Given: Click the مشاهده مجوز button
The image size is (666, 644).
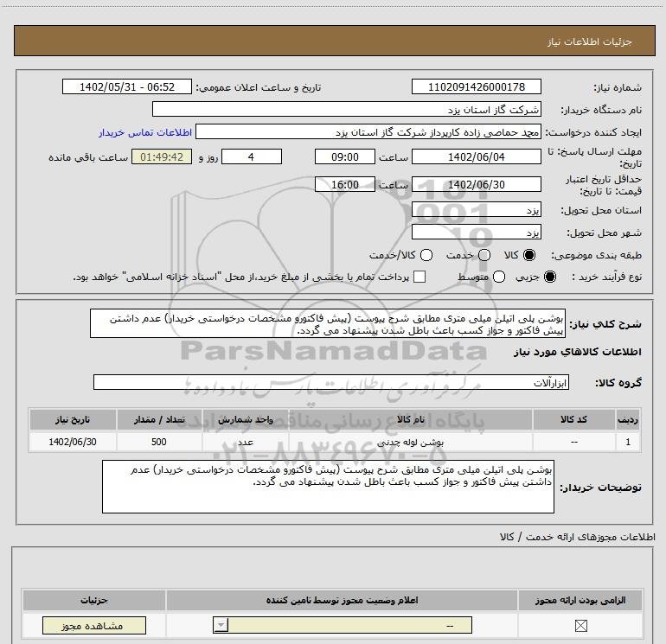Looking at the screenshot, I should point(94,626).
